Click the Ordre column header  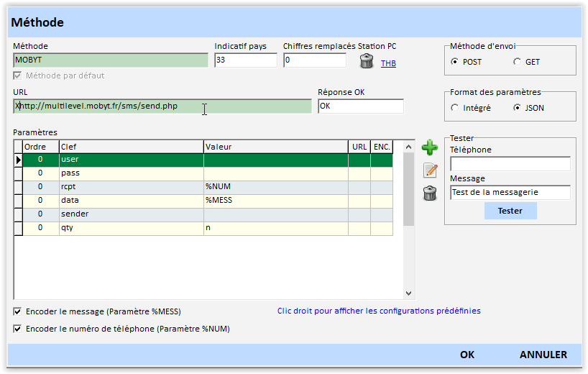[41, 147]
